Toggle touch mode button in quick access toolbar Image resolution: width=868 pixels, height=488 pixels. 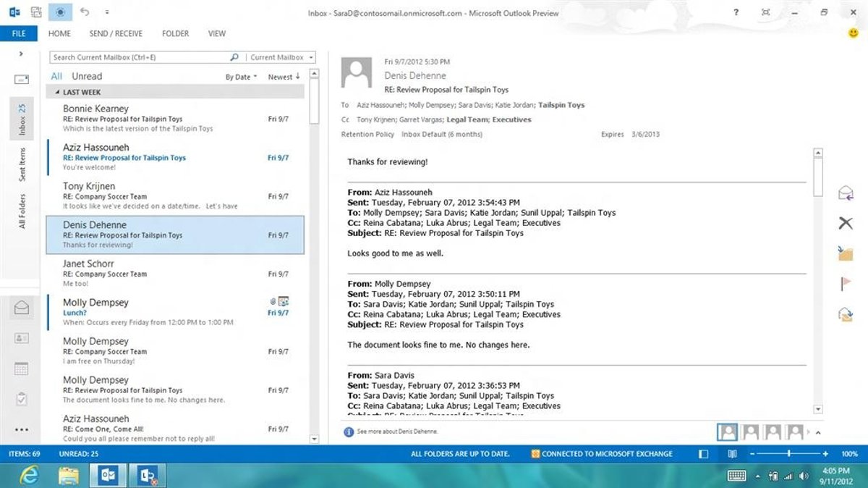coord(60,12)
